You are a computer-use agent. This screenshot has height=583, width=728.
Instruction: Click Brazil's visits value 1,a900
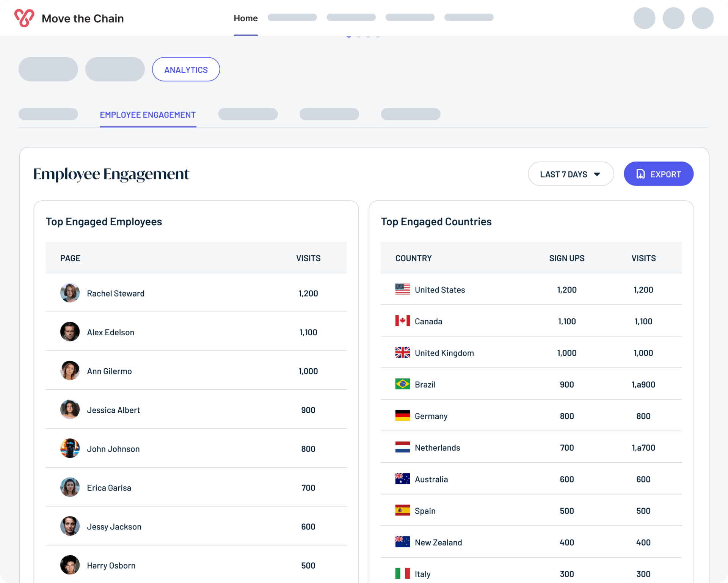click(x=643, y=384)
